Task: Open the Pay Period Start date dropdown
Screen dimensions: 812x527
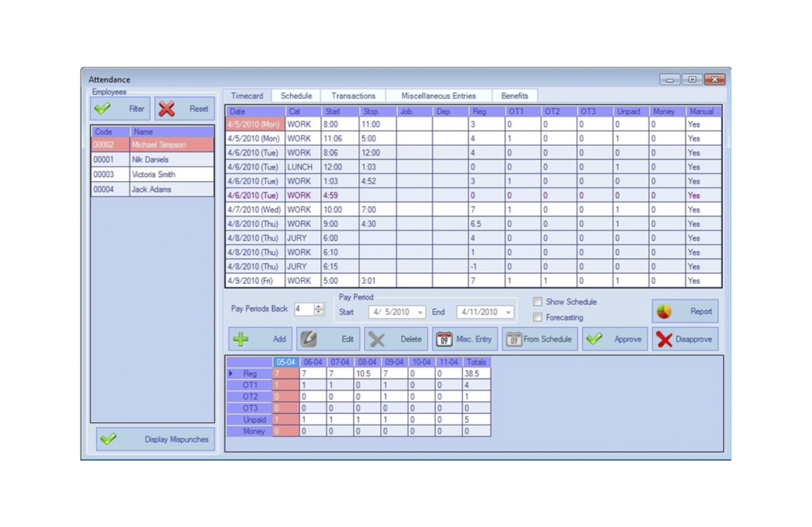Action: tap(420, 312)
